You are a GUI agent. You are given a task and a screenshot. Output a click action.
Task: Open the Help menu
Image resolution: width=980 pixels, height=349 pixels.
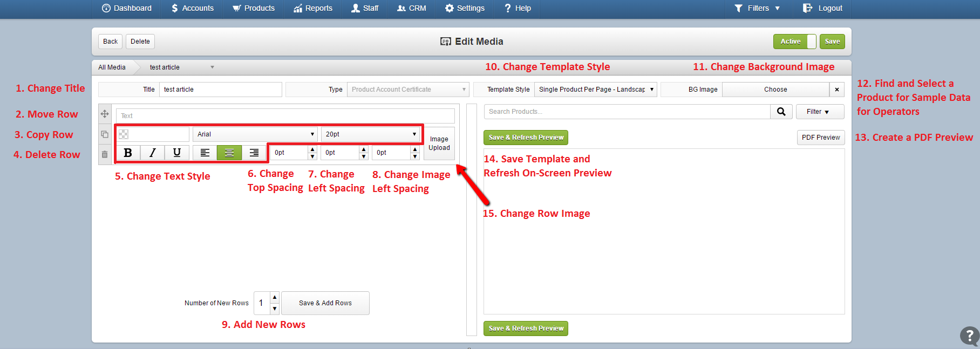pyautogui.click(x=518, y=8)
